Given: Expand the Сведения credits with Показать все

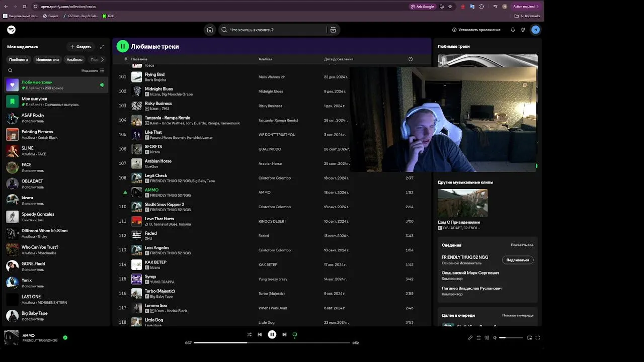Looking at the screenshot, I should (522, 245).
